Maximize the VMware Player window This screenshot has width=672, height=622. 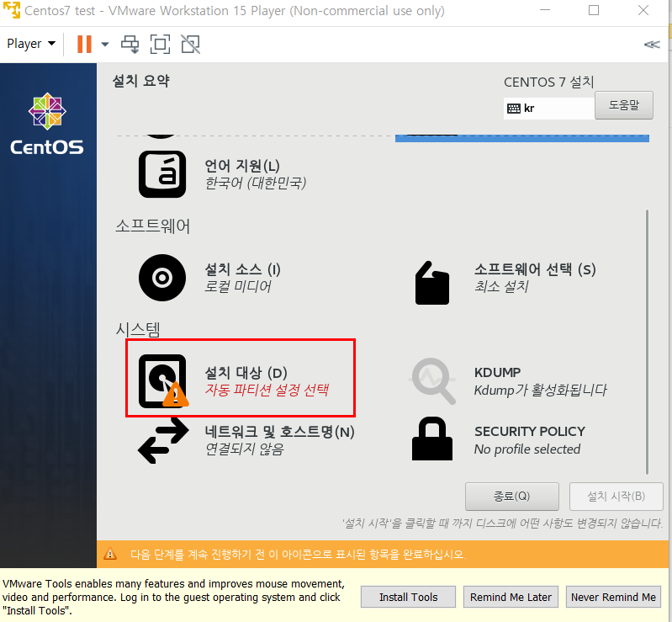pyautogui.click(x=594, y=10)
